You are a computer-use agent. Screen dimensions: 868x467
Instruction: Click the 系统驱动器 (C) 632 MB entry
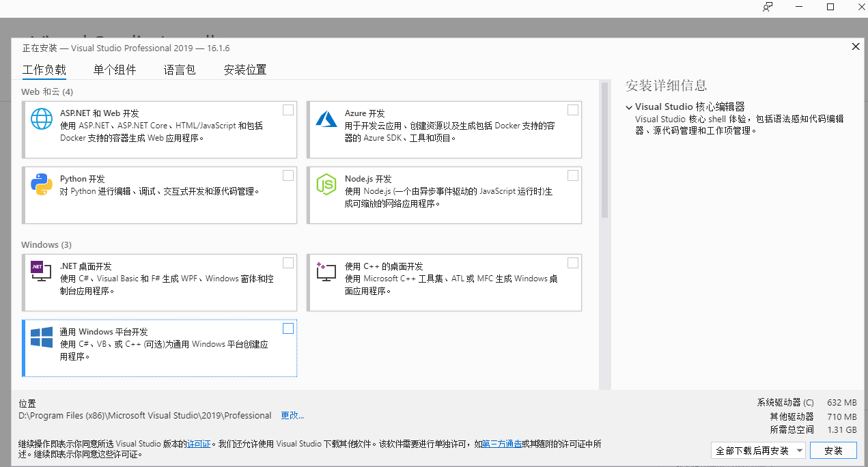(807, 402)
